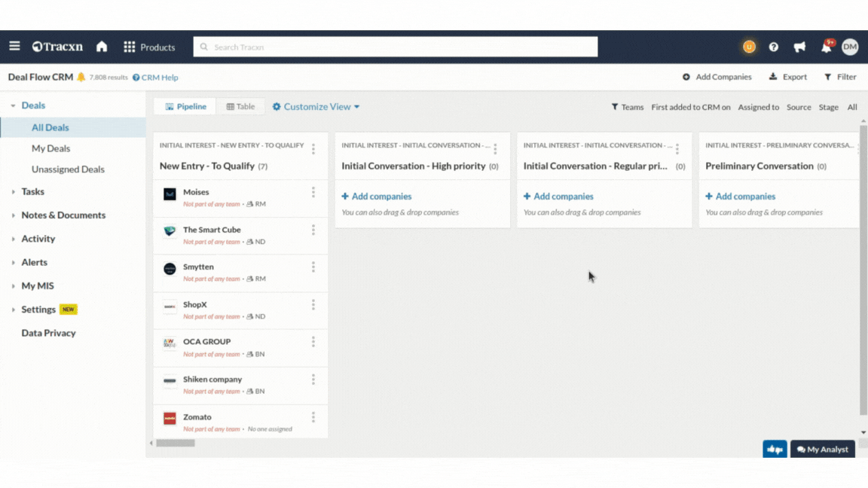Screen dimensions: 868x488
Task: Switch to Pipeline view
Action: coord(185,107)
